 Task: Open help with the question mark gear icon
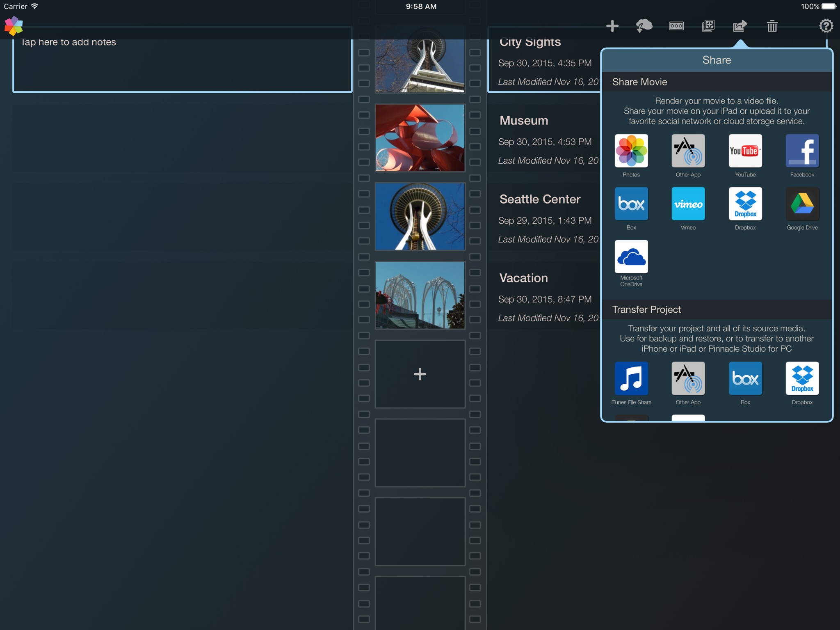pos(826,26)
